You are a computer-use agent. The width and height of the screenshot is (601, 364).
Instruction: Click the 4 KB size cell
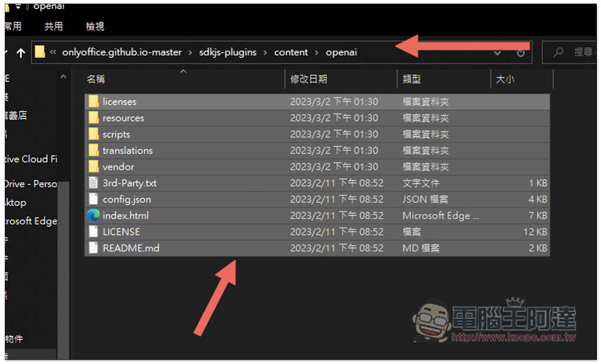[x=538, y=199]
